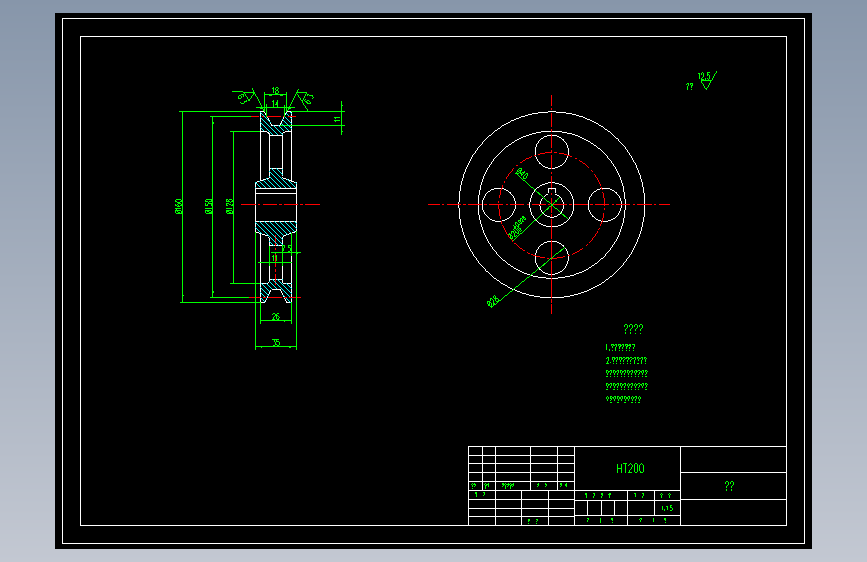Select the 1:15 scale cell
The height and width of the screenshot is (562, 867).
click(x=667, y=508)
